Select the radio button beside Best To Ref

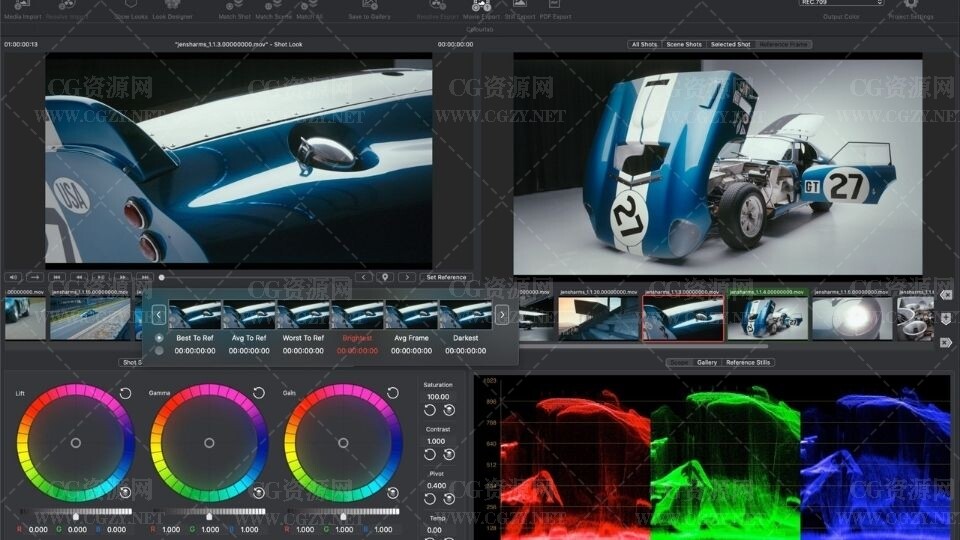pyautogui.click(x=159, y=338)
